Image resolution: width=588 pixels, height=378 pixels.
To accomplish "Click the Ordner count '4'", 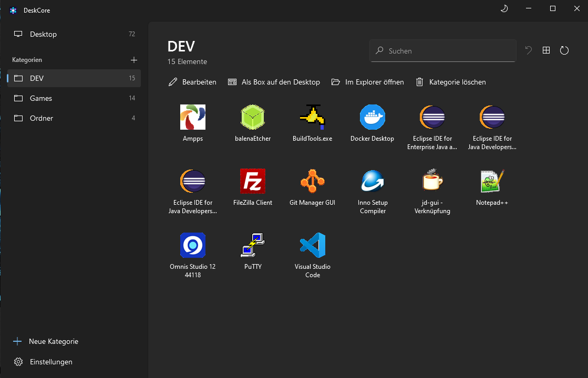I will tap(133, 118).
